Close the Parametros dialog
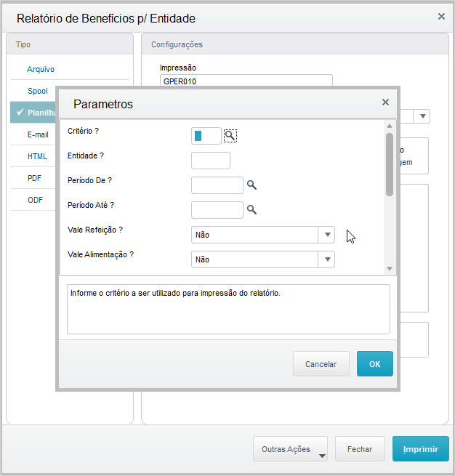455x476 pixels. [x=385, y=102]
